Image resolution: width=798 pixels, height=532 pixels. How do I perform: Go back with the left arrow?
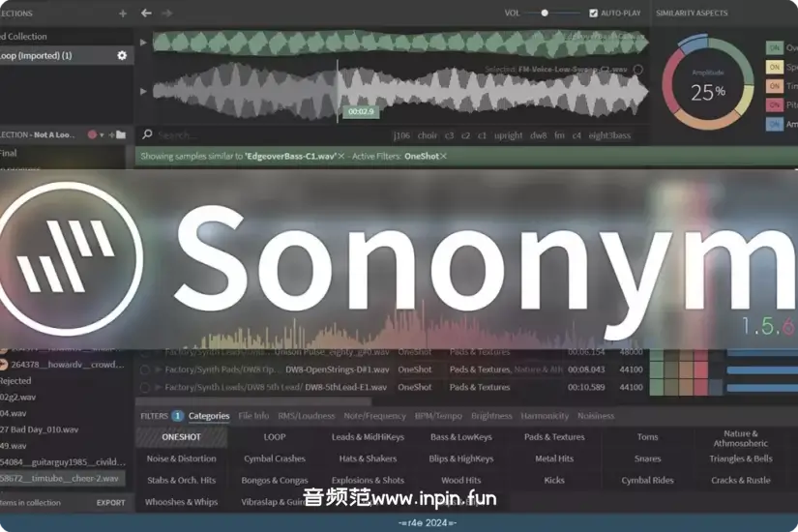coord(147,13)
